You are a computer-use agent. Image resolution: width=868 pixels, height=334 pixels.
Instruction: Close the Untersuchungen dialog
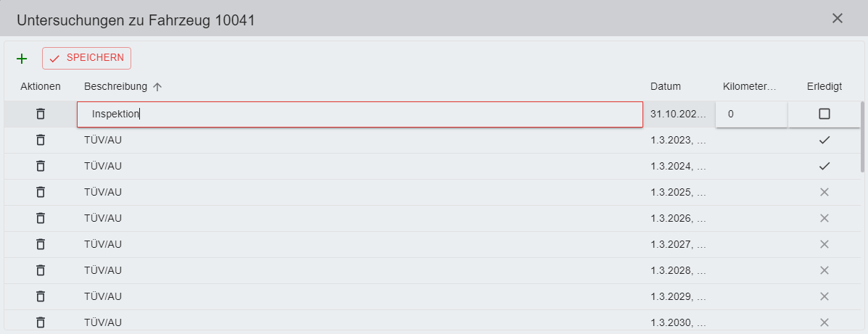[x=838, y=18]
